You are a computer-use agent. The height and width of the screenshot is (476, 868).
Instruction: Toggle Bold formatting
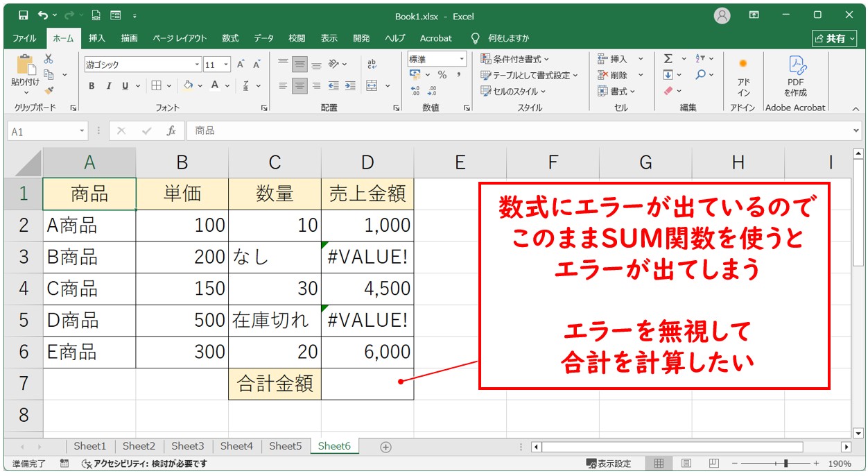click(92, 86)
